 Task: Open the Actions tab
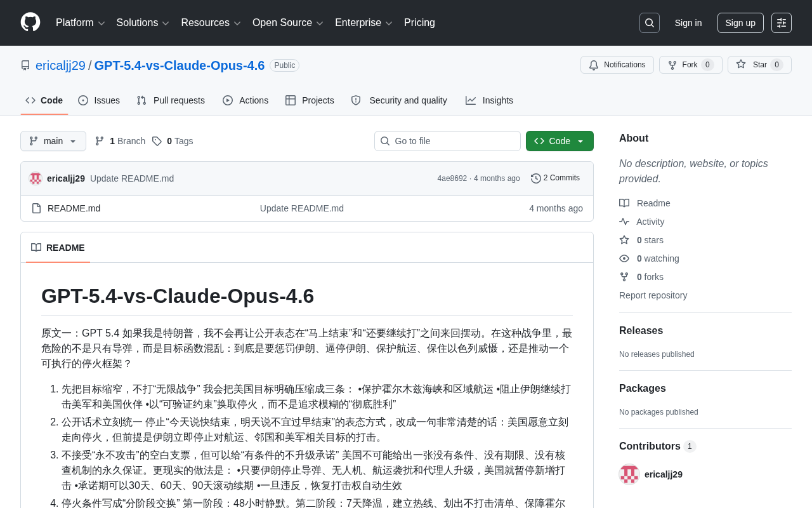[246, 100]
